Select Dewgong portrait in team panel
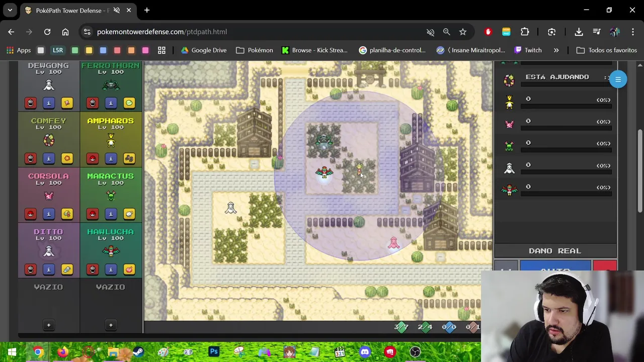The image size is (644, 362). (x=49, y=85)
